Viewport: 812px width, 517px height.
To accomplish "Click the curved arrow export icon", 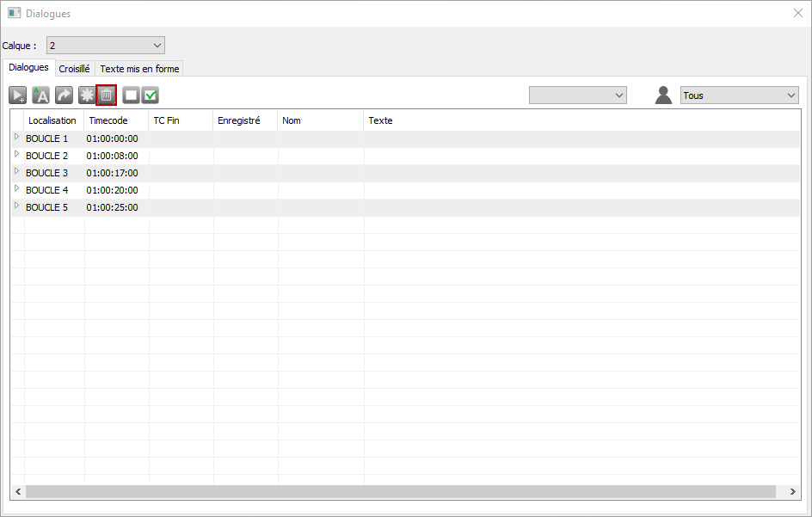I will pos(65,95).
